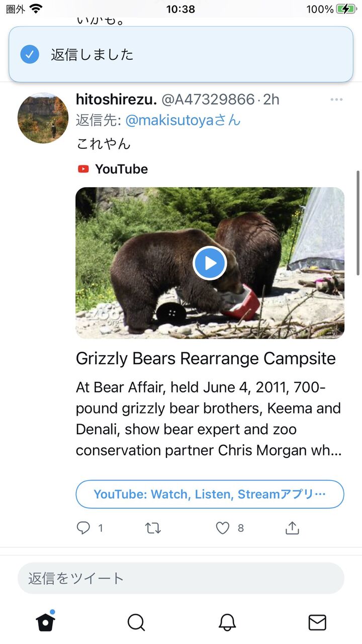Image resolution: width=362 pixels, height=644 pixels.
Task: Open the hitoshirezu. display name
Action: coord(116,100)
